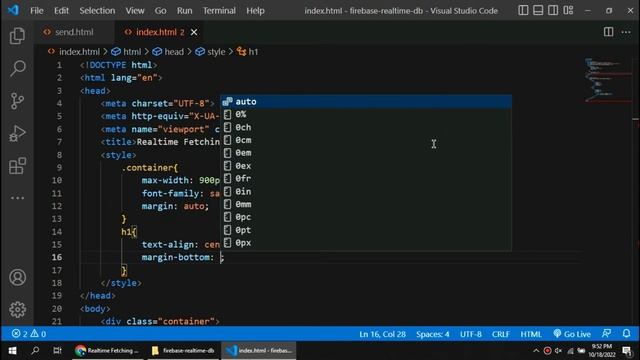Select the 0em suggestion
The height and width of the screenshot is (360, 640).
[x=366, y=153]
